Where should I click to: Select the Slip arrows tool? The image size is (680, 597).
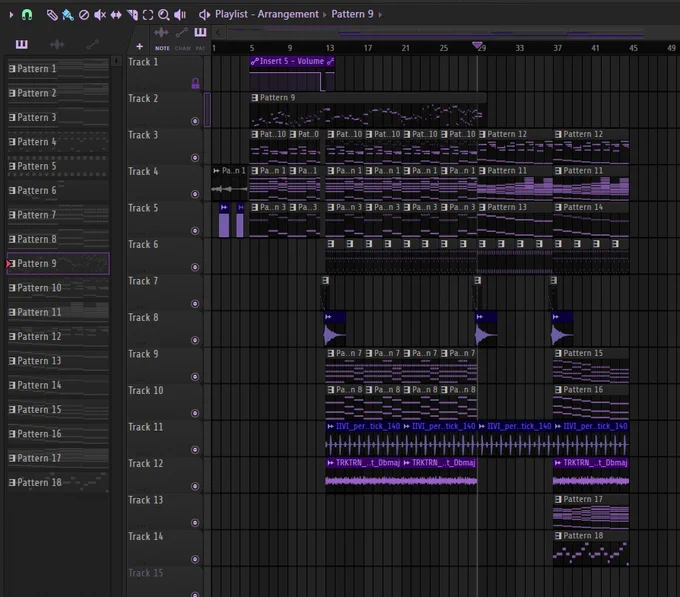[x=116, y=15]
